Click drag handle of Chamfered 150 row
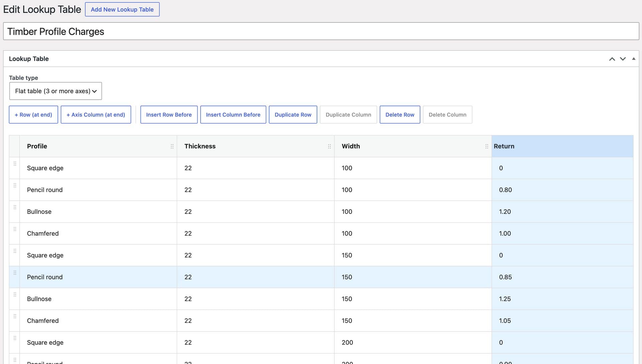642x364 pixels. (15, 317)
